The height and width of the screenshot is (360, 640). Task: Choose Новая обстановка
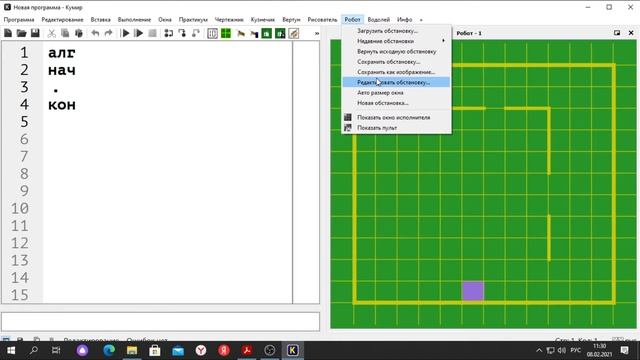396,103
